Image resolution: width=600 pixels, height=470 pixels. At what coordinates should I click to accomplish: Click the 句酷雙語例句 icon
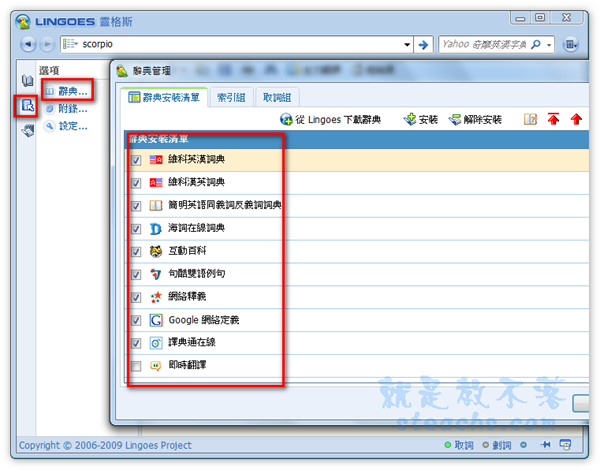pos(155,274)
